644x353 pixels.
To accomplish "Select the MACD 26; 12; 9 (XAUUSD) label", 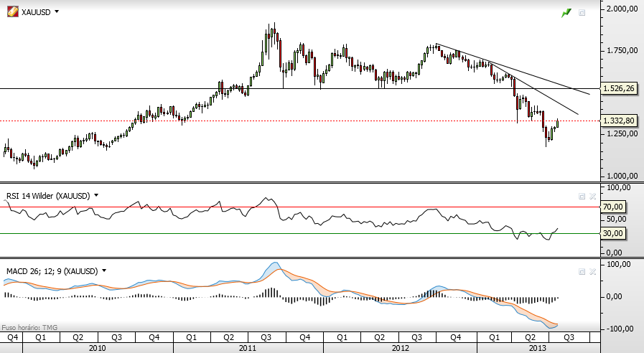I will tap(52, 271).
